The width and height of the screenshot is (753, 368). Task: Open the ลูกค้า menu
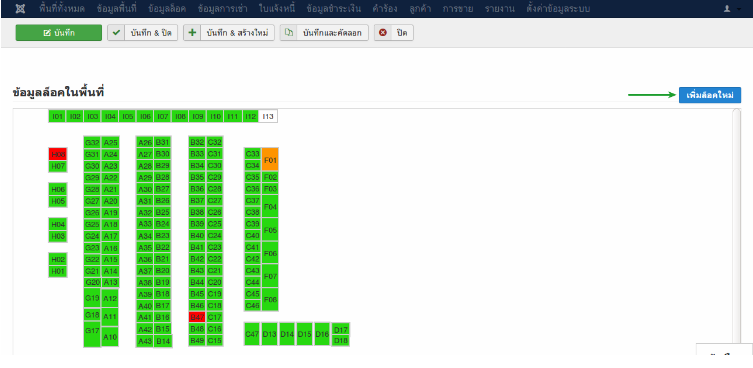(x=420, y=9)
